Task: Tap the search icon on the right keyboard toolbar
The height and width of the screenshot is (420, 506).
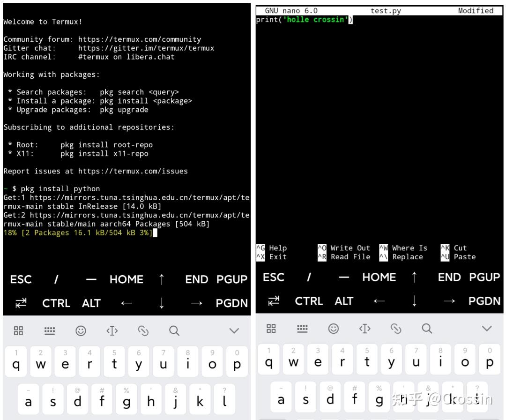Action: (x=427, y=329)
